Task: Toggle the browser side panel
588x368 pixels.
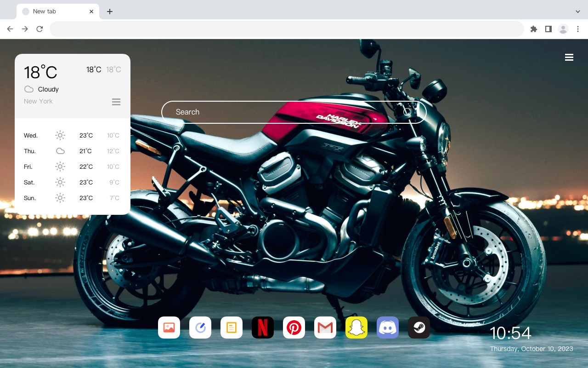Action: click(548, 29)
